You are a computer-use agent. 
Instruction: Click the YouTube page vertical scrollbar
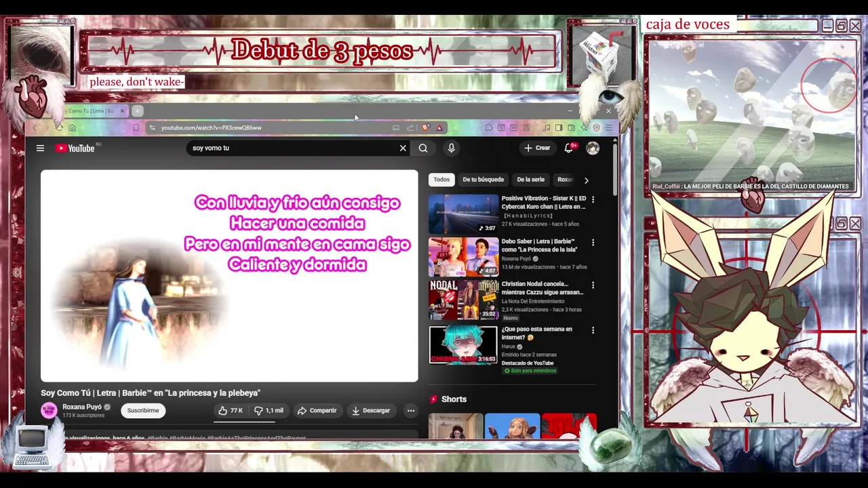point(615,169)
